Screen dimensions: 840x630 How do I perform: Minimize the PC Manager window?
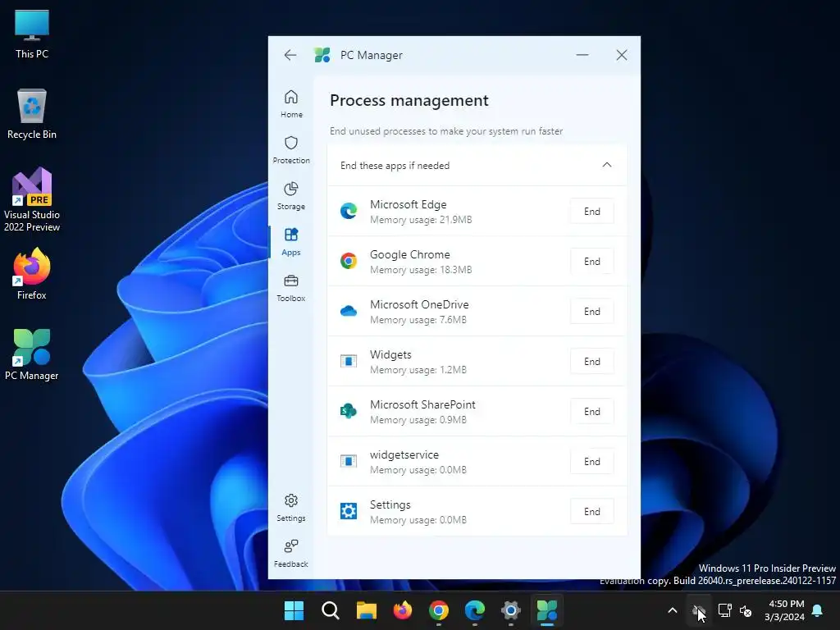tap(582, 55)
